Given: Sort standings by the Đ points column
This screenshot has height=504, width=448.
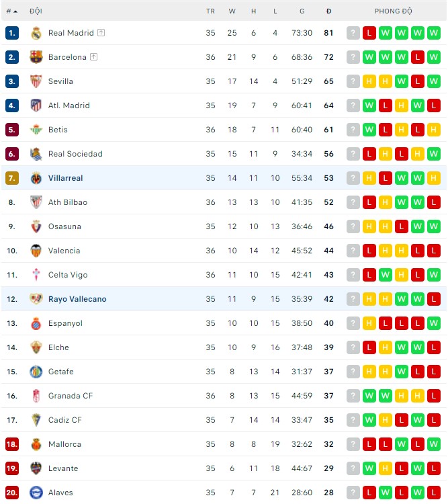Looking at the screenshot, I should tap(328, 11).
